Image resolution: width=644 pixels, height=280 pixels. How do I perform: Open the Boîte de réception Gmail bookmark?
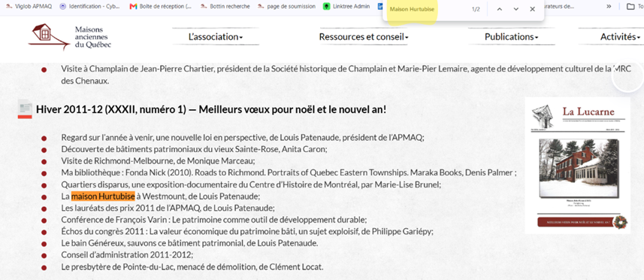point(160,6)
